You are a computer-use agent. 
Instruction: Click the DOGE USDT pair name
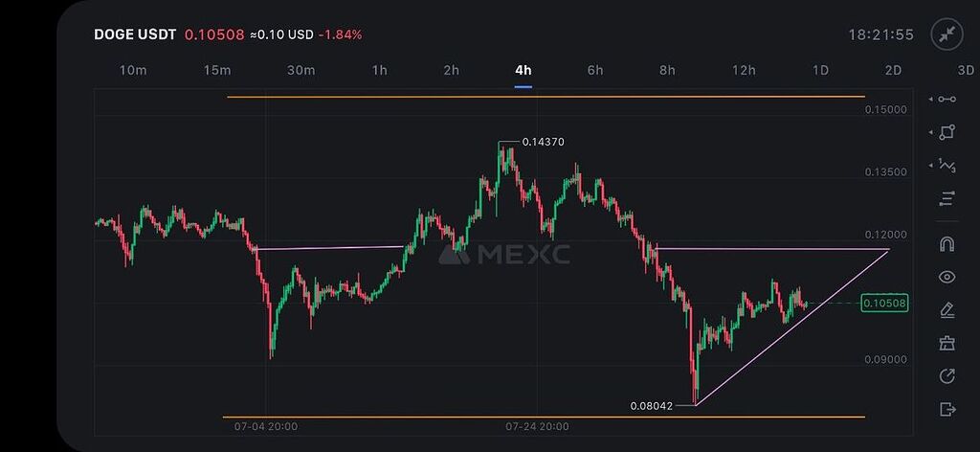point(135,34)
